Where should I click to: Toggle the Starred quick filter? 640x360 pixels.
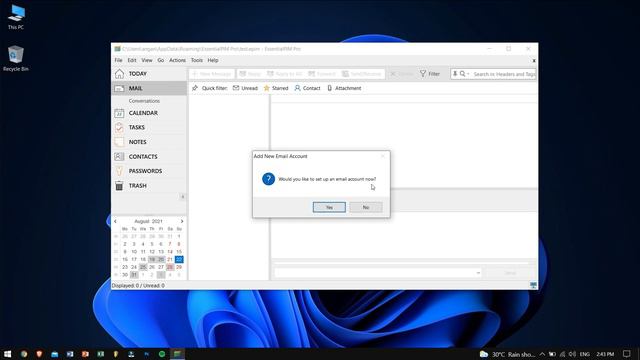(276, 88)
